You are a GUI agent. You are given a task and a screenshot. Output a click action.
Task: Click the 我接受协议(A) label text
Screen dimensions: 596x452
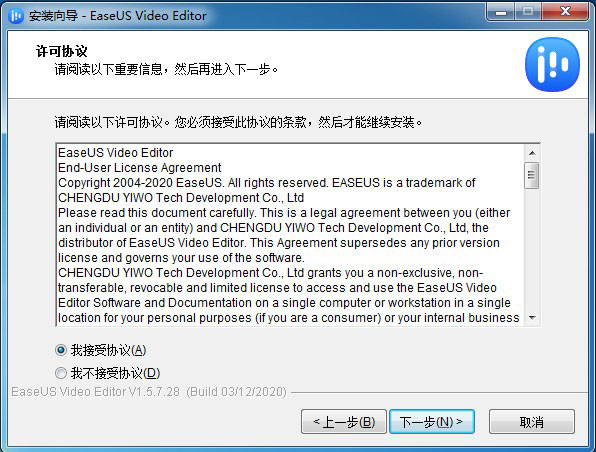[x=108, y=350]
